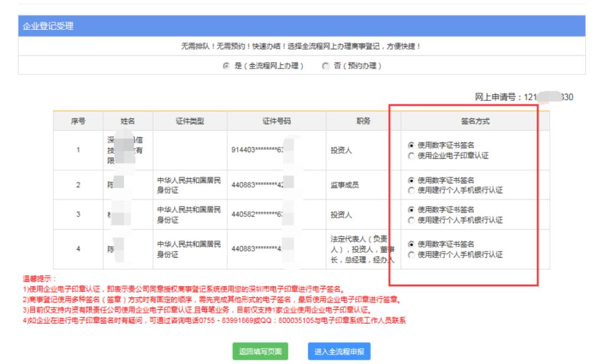Choose 使用企业电子印章认证 for row 1
The width and height of the screenshot is (599, 364).
[x=411, y=156]
